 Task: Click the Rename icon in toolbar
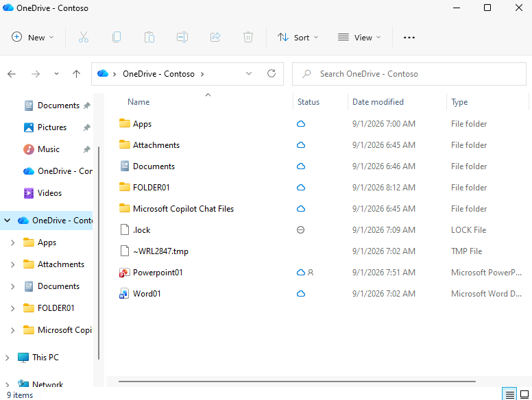click(182, 37)
